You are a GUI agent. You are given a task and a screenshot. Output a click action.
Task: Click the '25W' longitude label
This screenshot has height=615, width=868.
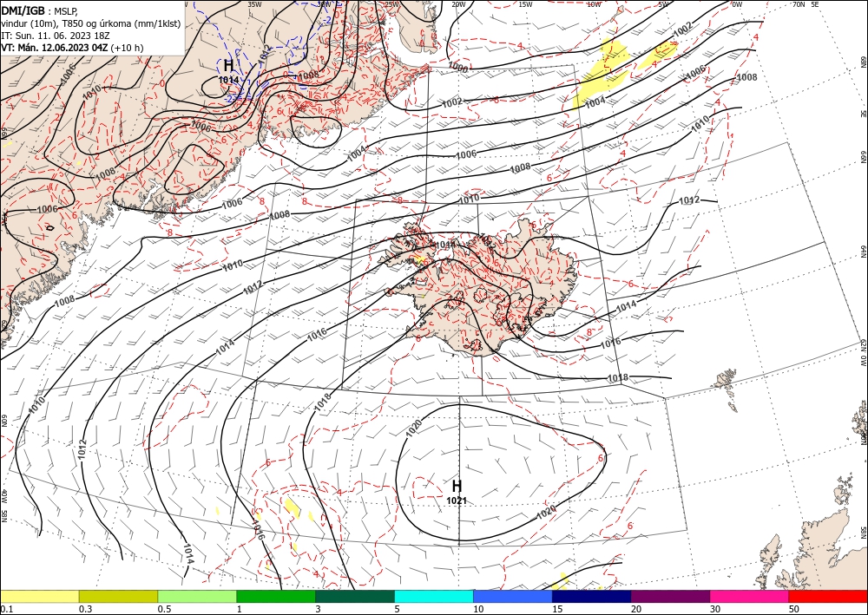point(391,4)
